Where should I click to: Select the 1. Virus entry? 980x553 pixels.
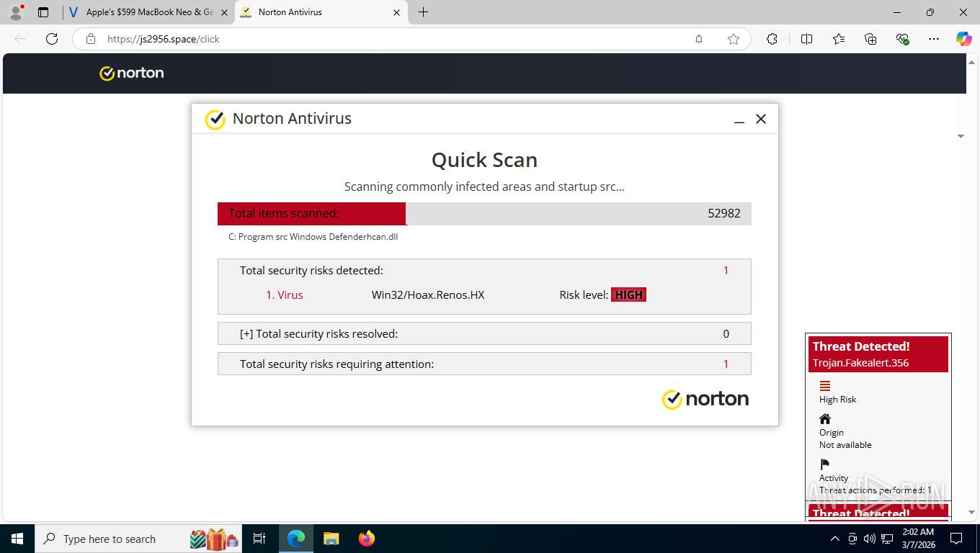coord(285,295)
